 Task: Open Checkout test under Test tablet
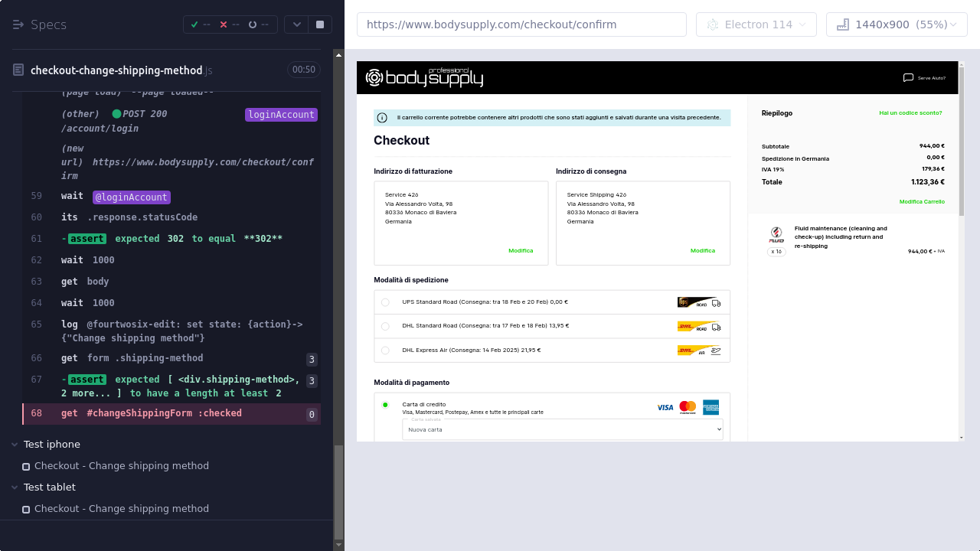tap(121, 509)
